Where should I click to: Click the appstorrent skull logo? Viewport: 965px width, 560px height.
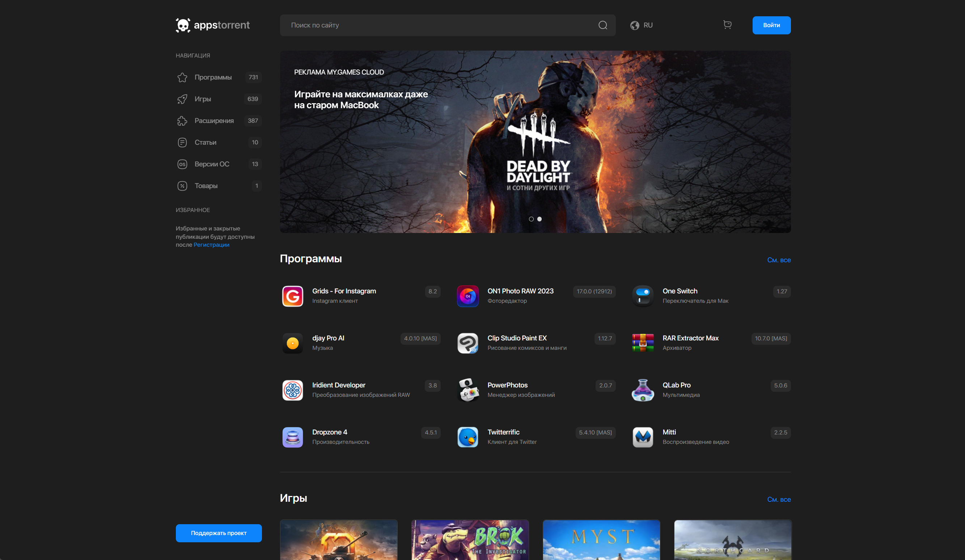(183, 25)
